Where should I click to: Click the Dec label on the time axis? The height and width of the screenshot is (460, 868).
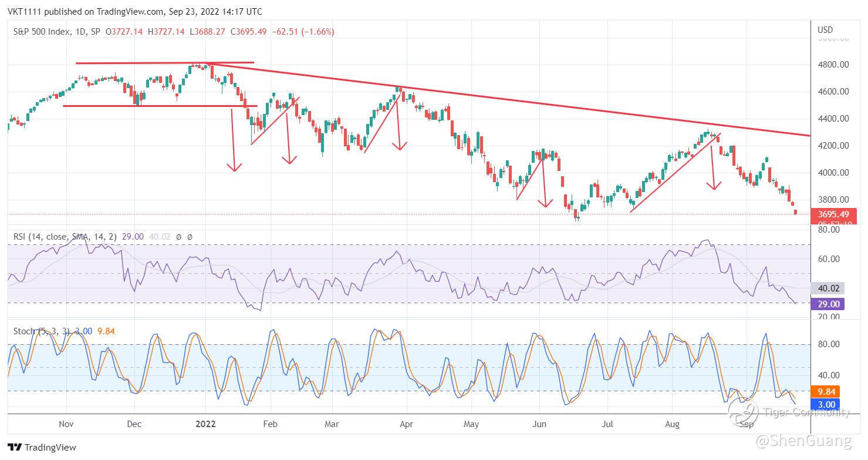click(x=134, y=424)
